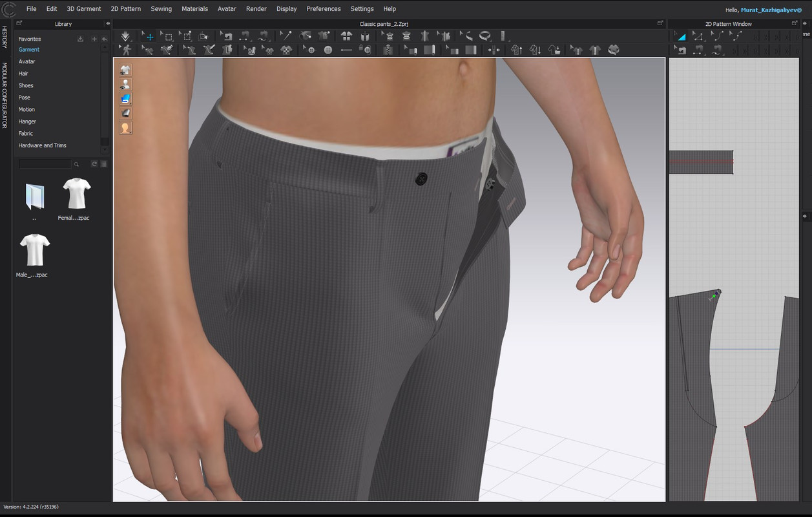Screen dimensions: 812x517
Task: Click the Murat_Kazhigaliyev account link
Action: click(x=771, y=10)
